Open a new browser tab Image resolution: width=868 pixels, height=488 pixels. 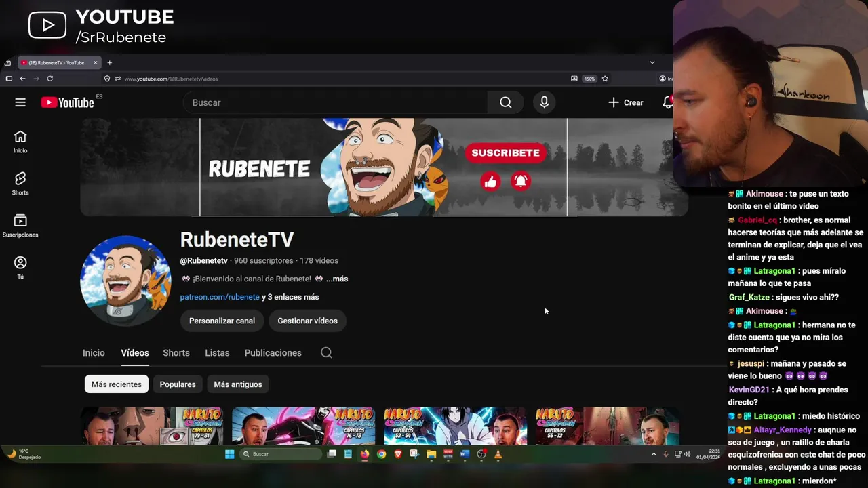(x=109, y=63)
